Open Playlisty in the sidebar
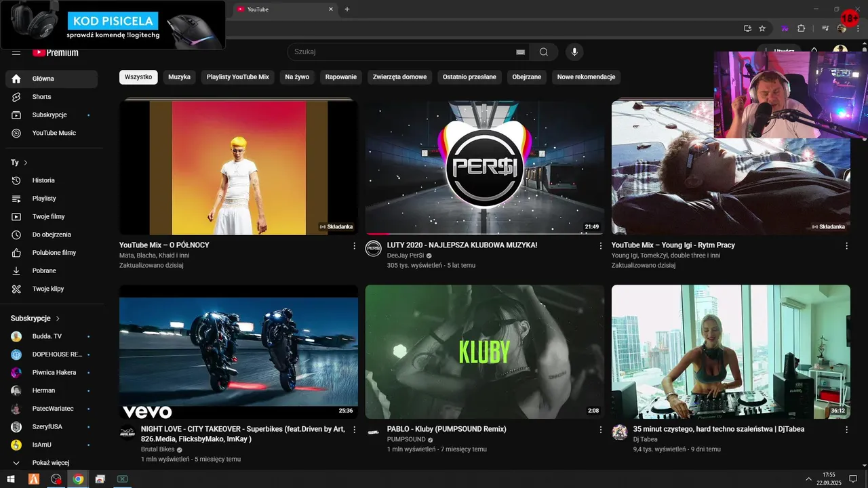The height and width of the screenshot is (488, 868). click(x=52, y=199)
